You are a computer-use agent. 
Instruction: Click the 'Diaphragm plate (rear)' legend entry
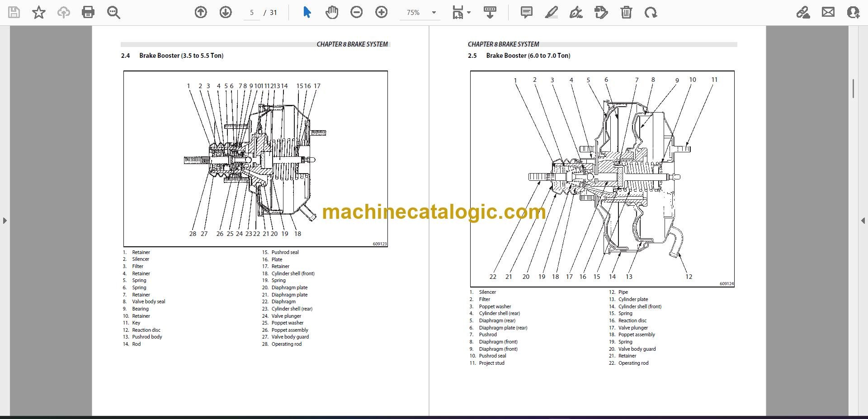(503, 328)
